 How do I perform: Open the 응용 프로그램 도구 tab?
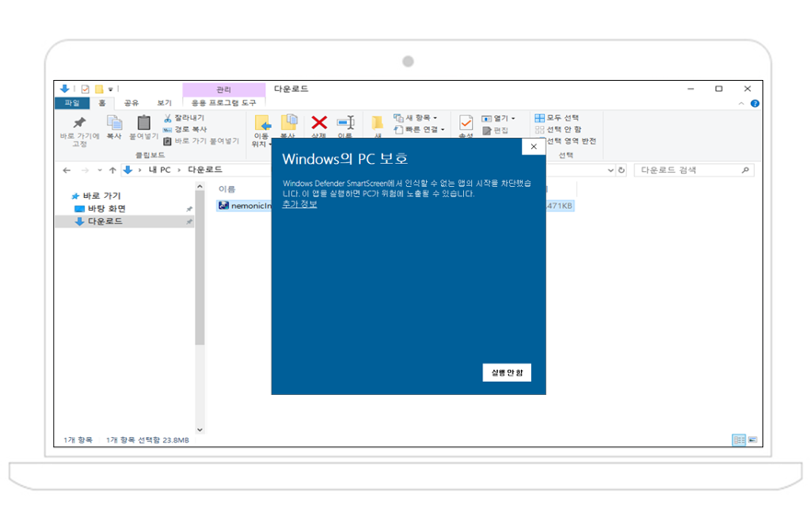coord(224,103)
